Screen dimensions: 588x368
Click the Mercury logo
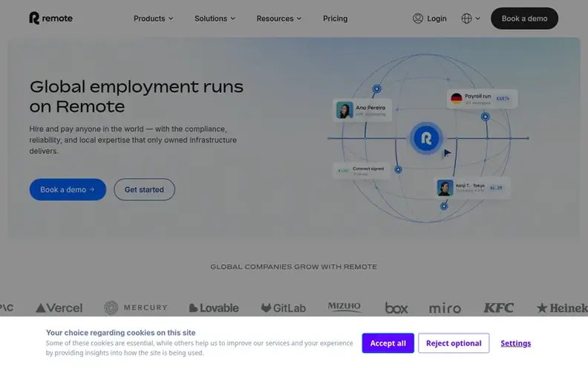pyautogui.click(x=136, y=308)
